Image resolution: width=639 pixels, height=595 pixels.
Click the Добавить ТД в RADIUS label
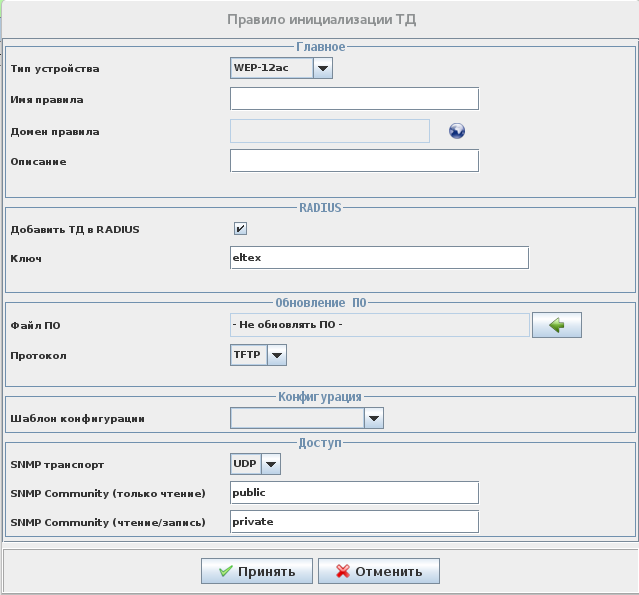pos(75,229)
